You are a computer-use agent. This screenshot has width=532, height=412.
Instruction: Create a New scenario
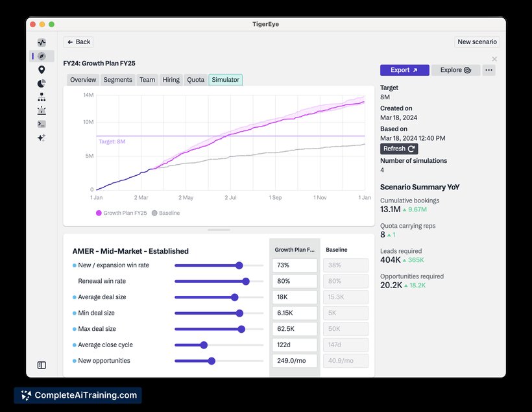(477, 42)
